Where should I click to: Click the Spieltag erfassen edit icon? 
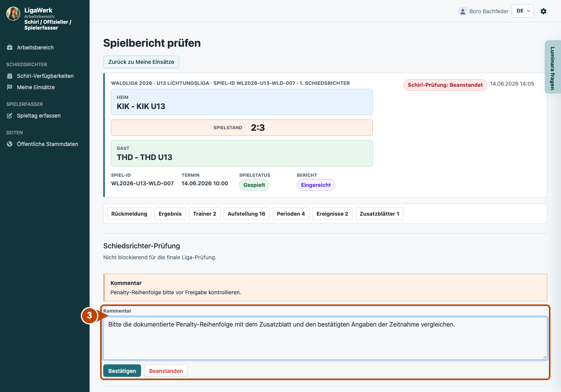pyautogui.click(x=10, y=116)
